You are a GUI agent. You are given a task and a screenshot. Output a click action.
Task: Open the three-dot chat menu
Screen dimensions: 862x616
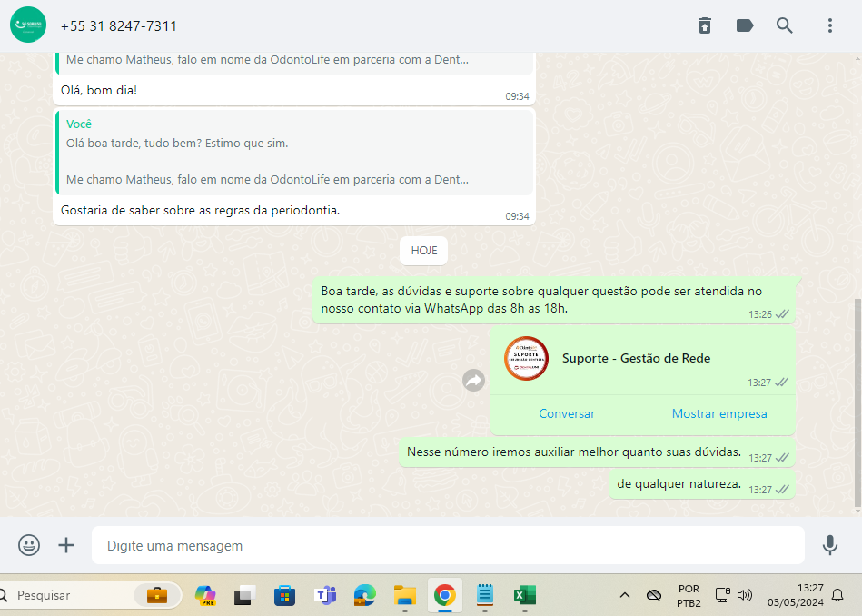(x=830, y=25)
